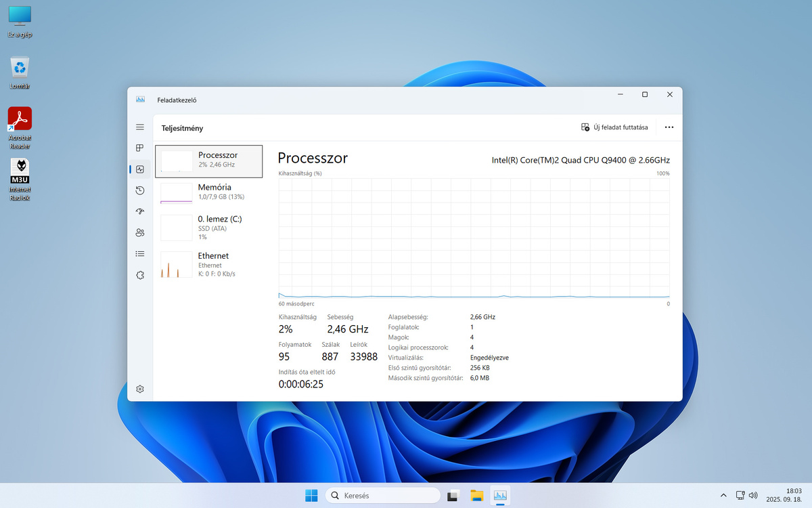Click the Szálak 887 value
Viewport: 812px width, 508px height.
pyautogui.click(x=330, y=356)
